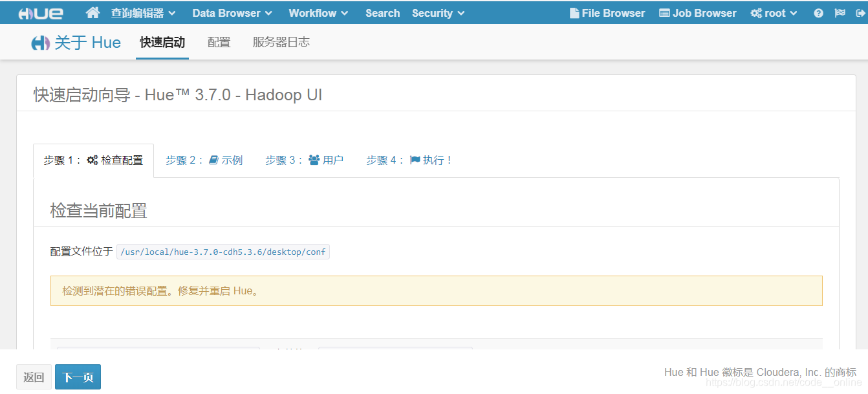This screenshot has width=868, height=394.
Task: Open File Browser
Action: tap(607, 13)
